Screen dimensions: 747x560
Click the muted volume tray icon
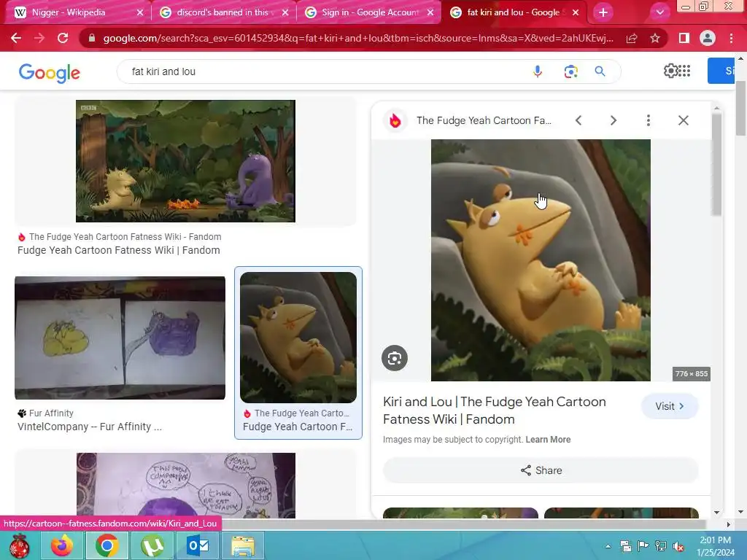pos(678,547)
